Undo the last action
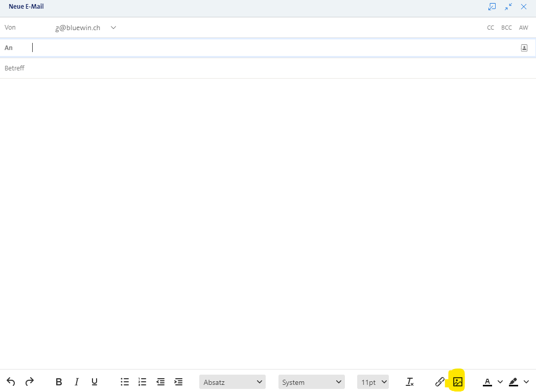This screenshot has width=536, height=392. tap(11, 381)
